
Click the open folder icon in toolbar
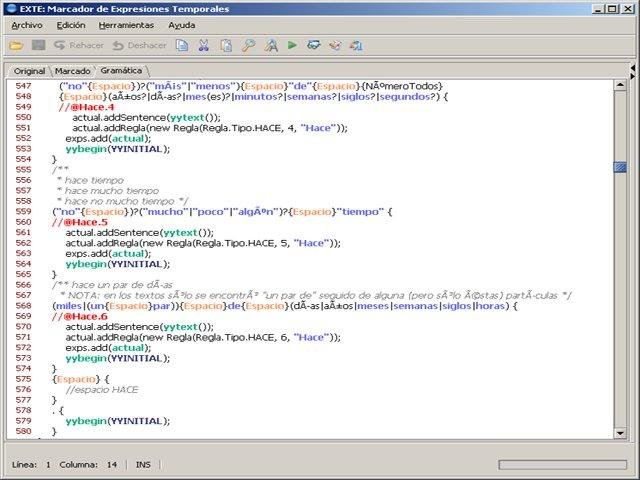tap(16, 45)
